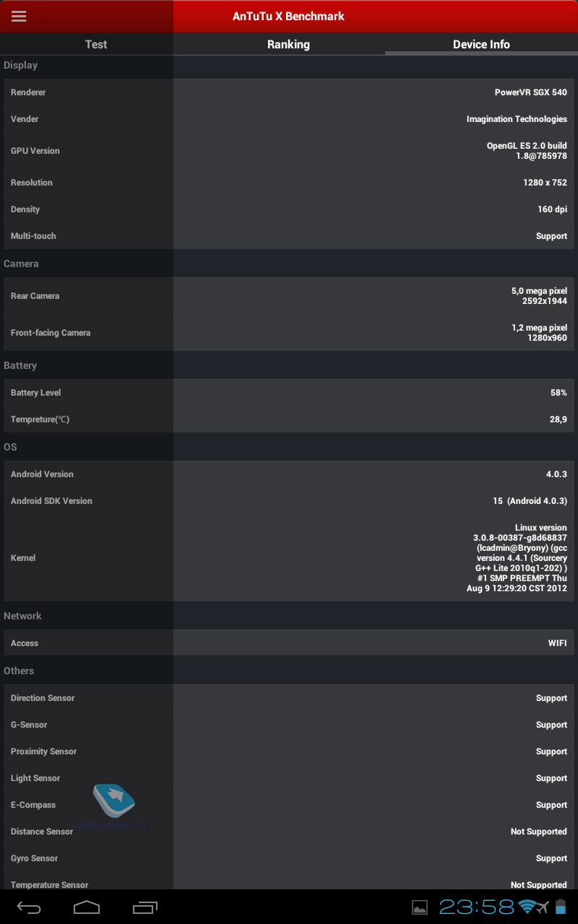Tap the Android home navigation icon
This screenshot has width=578, height=924.
tap(87, 907)
